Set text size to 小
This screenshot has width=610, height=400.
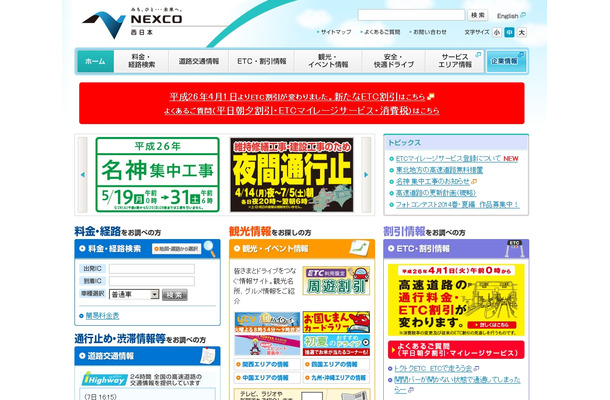point(497,33)
